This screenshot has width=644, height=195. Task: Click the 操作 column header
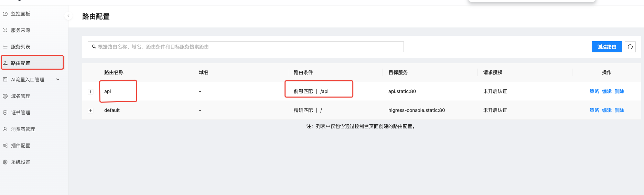coord(607,72)
